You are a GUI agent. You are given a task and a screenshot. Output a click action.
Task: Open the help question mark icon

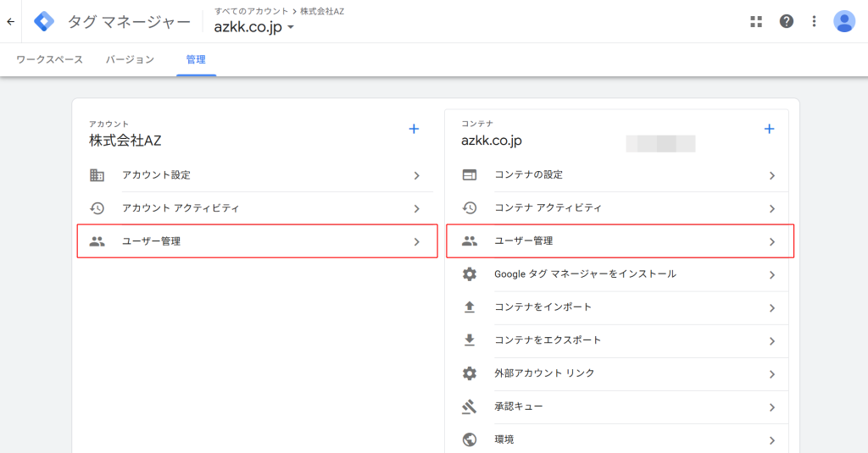coord(786,21)
